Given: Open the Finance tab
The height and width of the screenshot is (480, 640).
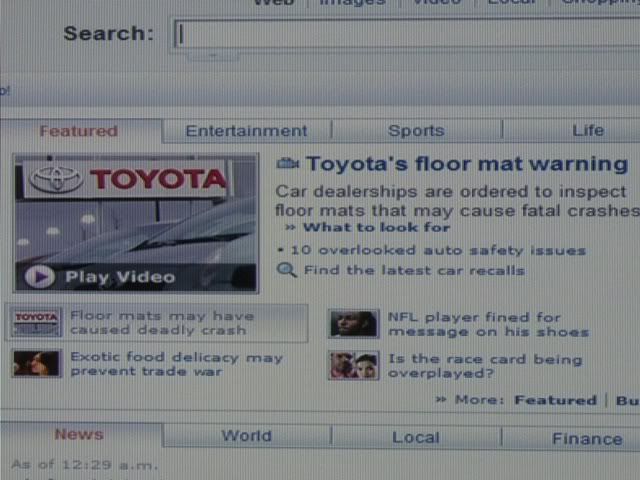Looking at the screenshot, I should 587,439.
